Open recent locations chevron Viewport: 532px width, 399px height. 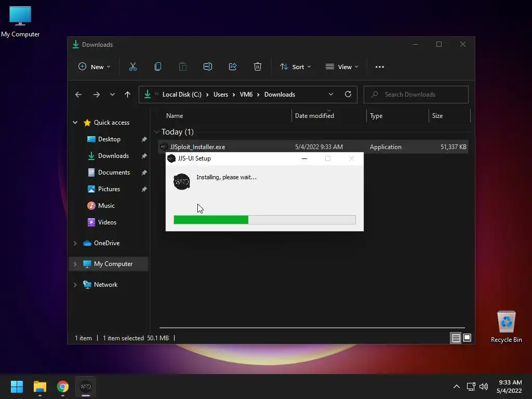pos(112,95)
